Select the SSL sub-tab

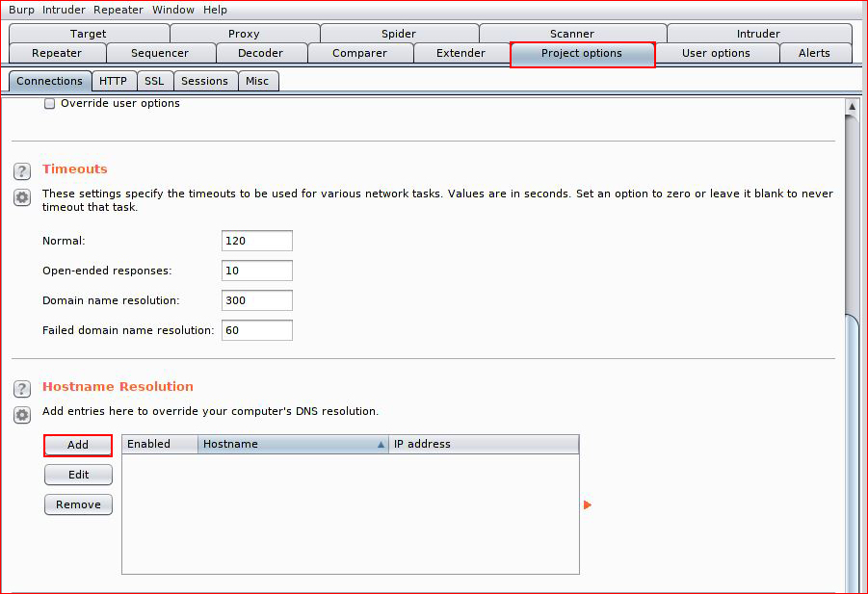click(x=154, y=81)
